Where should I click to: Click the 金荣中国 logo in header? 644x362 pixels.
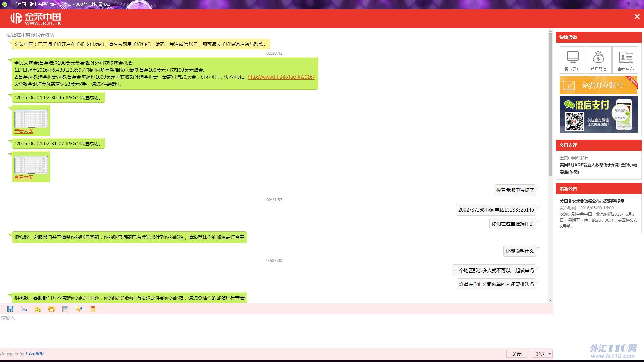click(x=36, y=19)
